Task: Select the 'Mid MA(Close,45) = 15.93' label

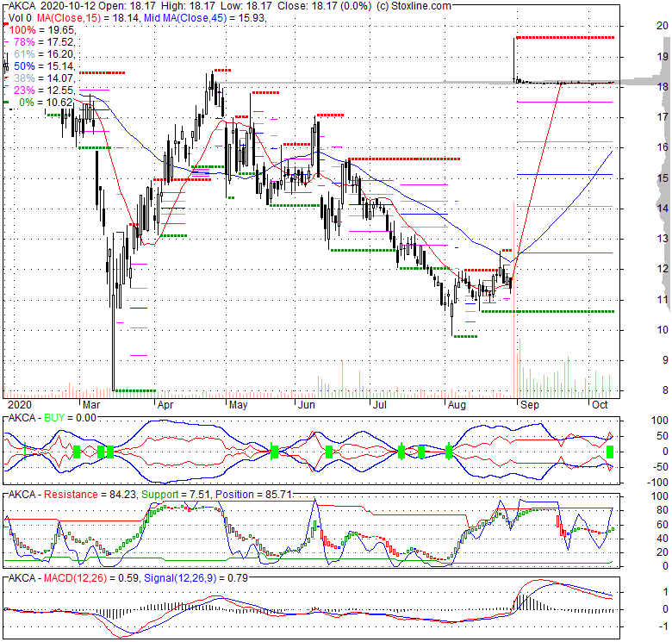Action: tap(204, 18)
